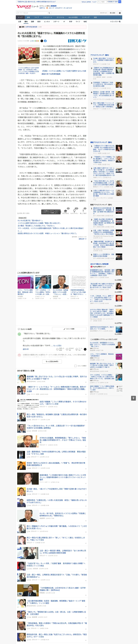Click the 記事に関する報告 report icon link
This screenshot has width=138, height=644.
(x=24, y=213)
